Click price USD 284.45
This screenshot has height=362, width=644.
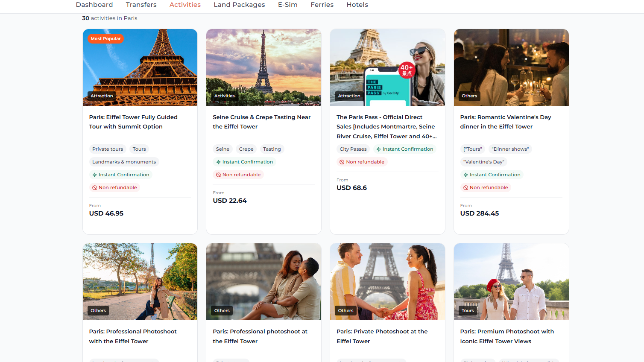coord(480,213)
